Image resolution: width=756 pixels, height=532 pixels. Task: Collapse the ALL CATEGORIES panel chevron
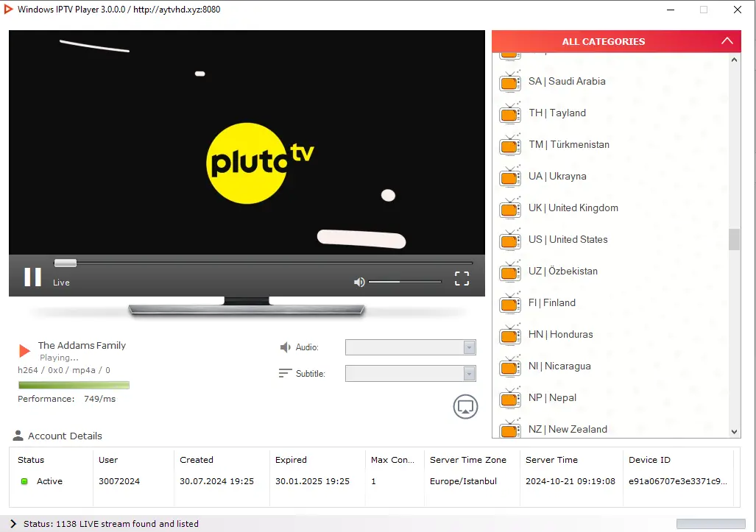coord(727,41)
